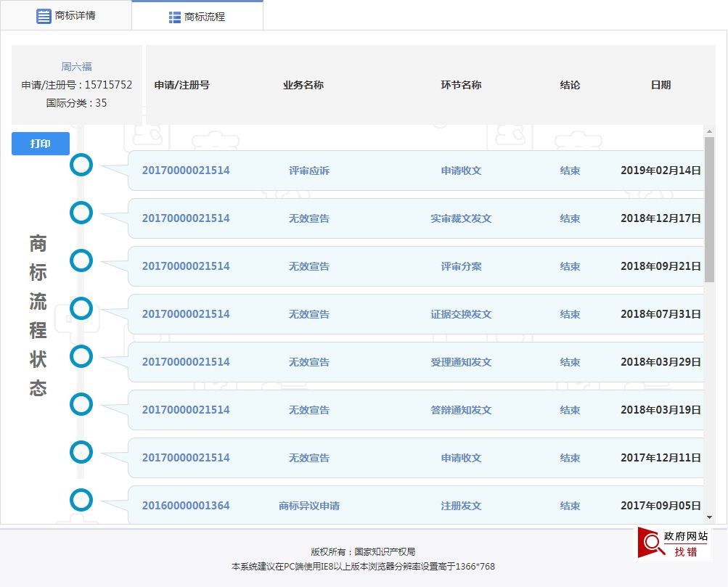Switch to the 商标流程 tab
This screenshot has height=587, width=728.
click(197, 17)
